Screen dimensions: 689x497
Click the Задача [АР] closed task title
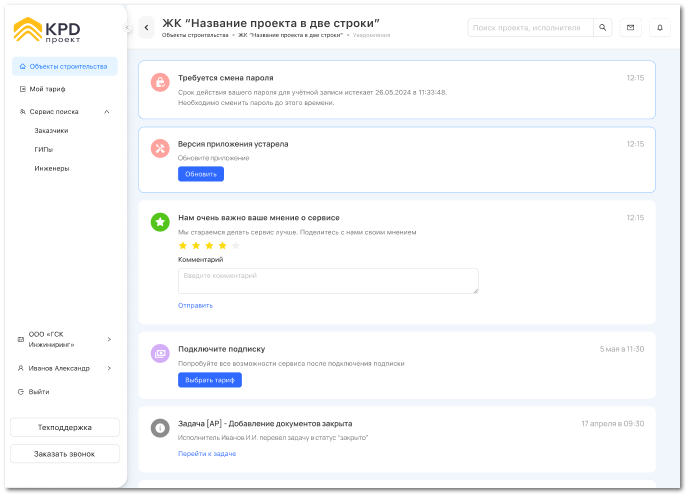[x=265, y=424]
